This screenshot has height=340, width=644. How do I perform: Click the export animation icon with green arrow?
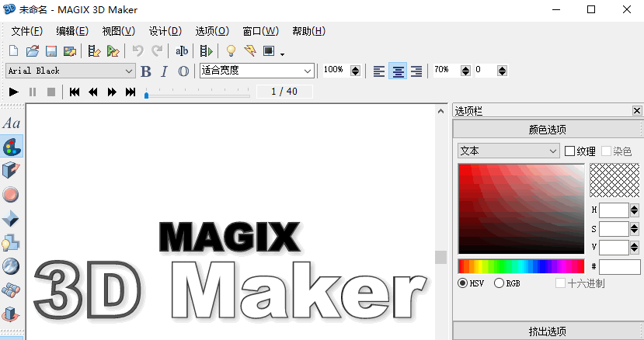[x=113, y=51]
